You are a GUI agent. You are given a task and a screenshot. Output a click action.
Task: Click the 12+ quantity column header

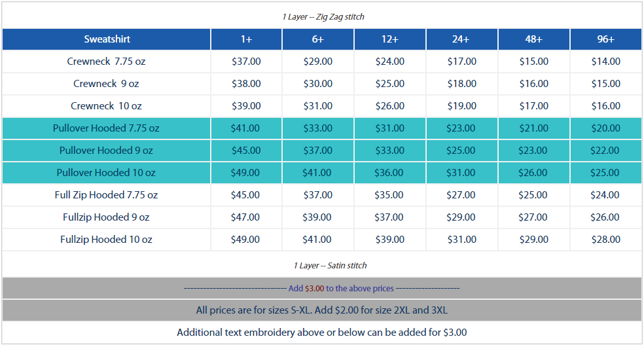click(389, 39)
